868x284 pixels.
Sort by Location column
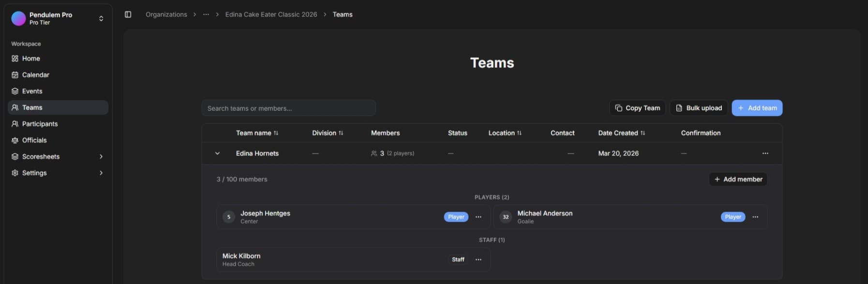(505, 133)
